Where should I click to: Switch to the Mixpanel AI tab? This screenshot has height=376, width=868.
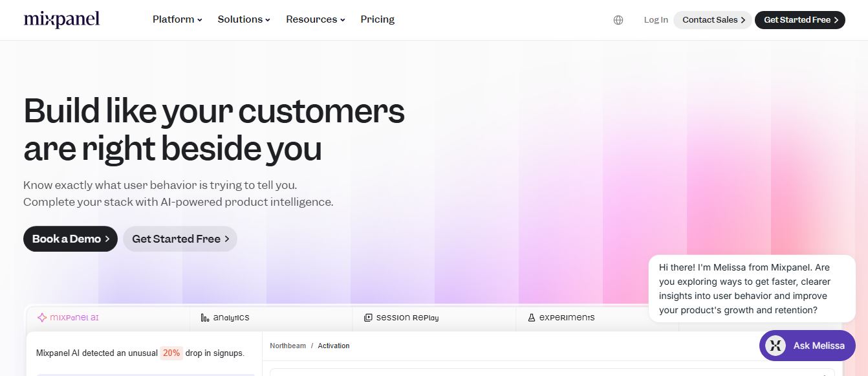pyautogui.click(x=109, y=318)
